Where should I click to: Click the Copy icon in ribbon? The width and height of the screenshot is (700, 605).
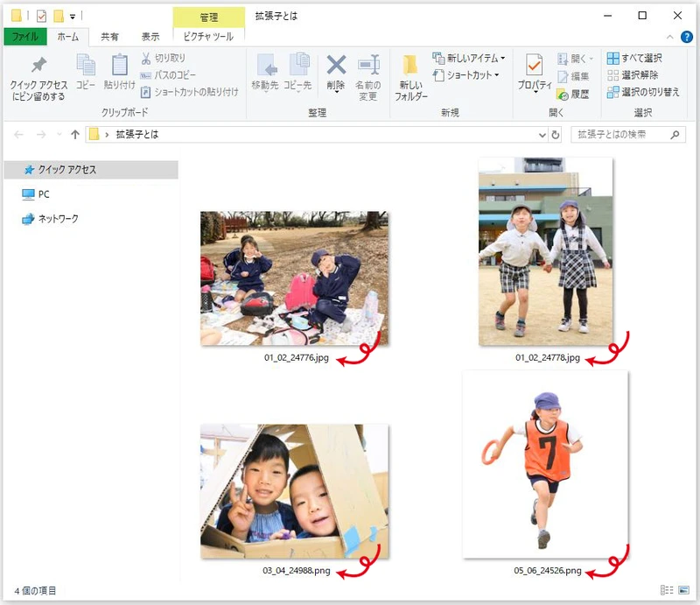click(x=86, y=66)
